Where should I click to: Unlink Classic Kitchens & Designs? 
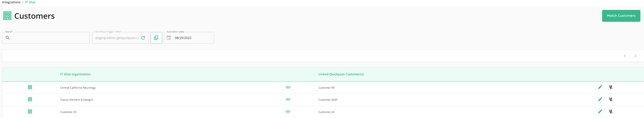611,99
